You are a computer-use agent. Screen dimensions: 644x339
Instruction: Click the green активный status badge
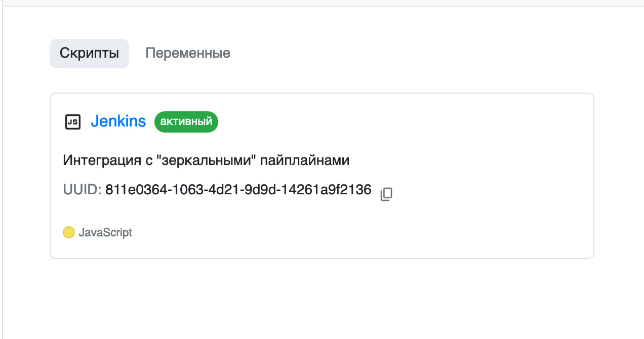coord(186,122)
